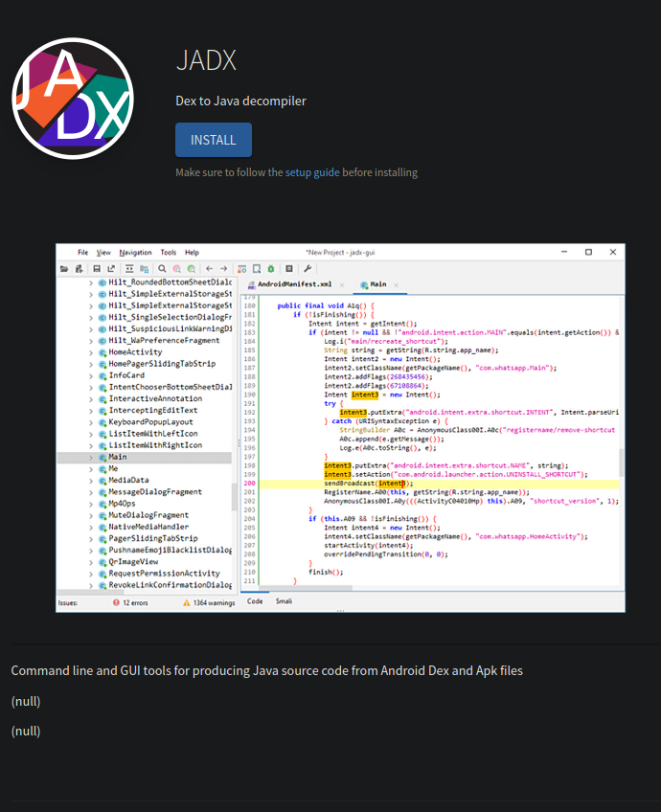Select the Main editor tab
The height and width of the screenshot is (812, 661).
pos(378,284)
